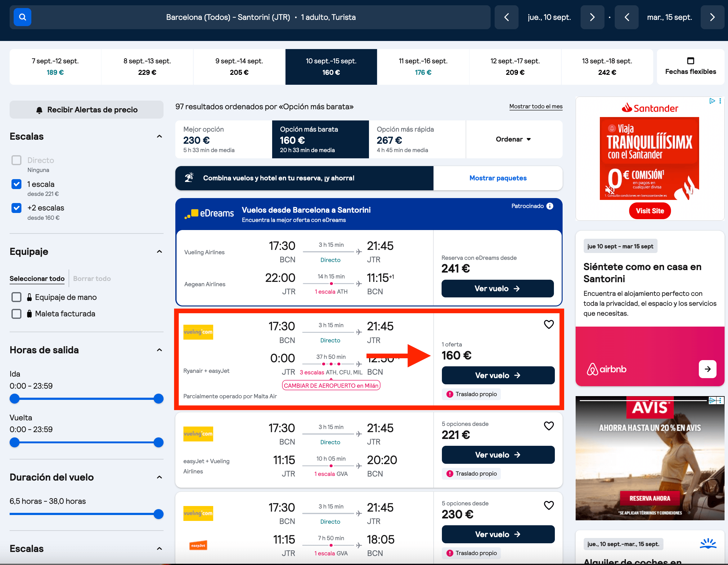Click the Vueling logo on 221 € result
The image size is (728, 565).
(198, 434)
